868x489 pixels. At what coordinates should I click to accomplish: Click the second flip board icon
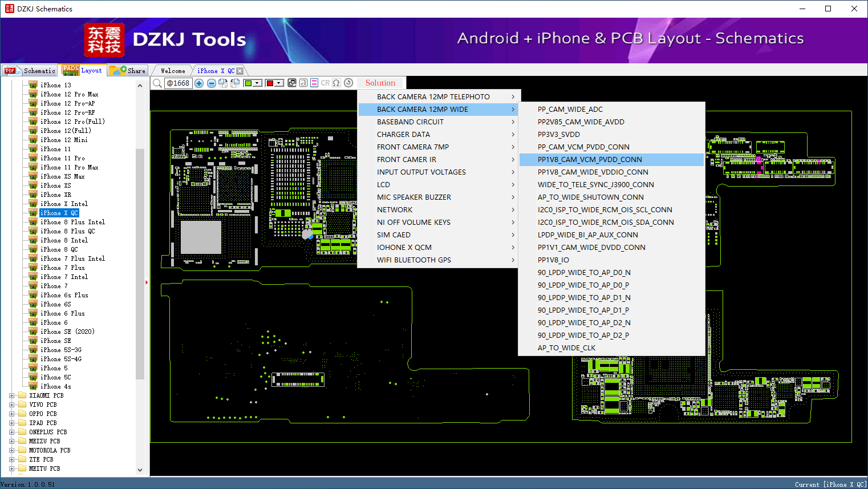[235, 83]
